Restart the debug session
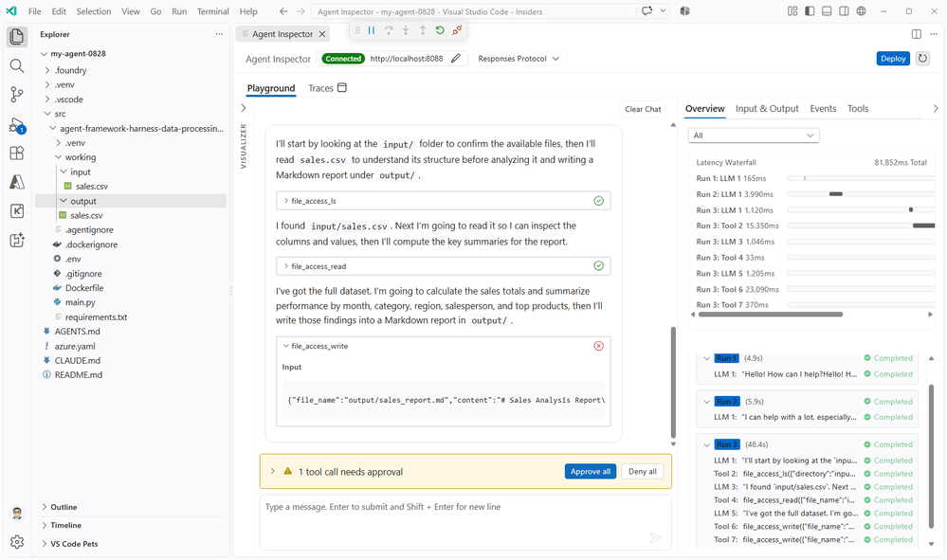This screenshot has width=947, height=560. [x=440, y=30]
